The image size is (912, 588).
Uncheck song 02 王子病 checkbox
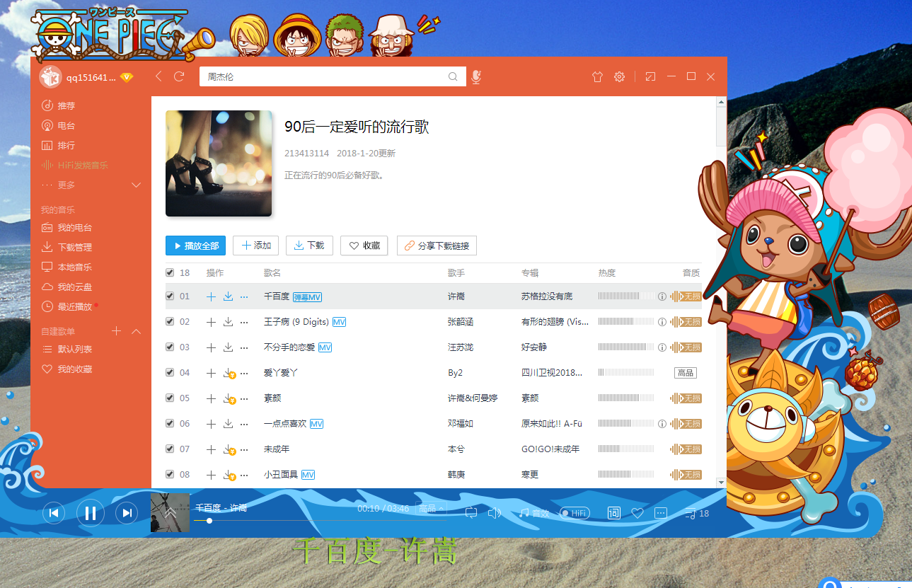coord(170,322)
